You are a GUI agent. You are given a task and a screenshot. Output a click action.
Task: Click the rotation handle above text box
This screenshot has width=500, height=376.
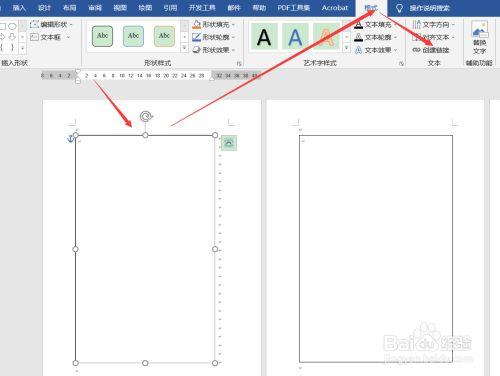146,117
